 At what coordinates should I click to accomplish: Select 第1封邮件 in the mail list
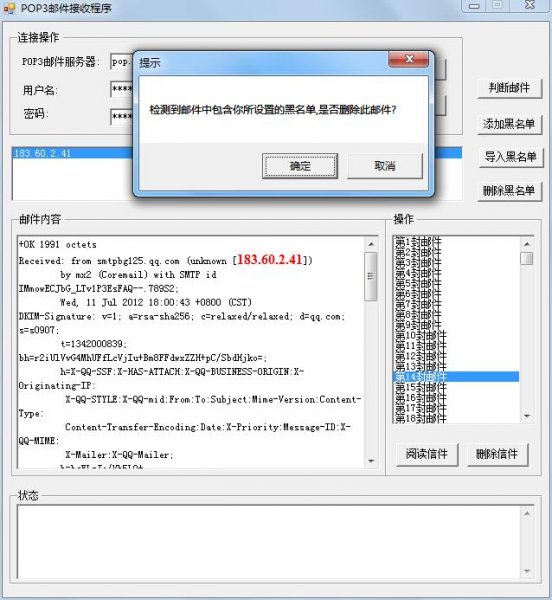(x=418, y=242)
